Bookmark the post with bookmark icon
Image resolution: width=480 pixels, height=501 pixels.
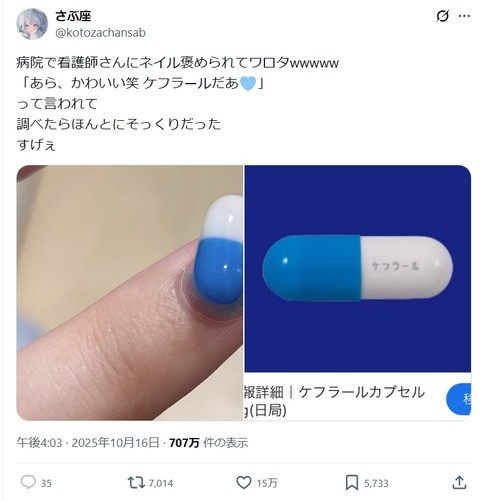coord(352,483)
